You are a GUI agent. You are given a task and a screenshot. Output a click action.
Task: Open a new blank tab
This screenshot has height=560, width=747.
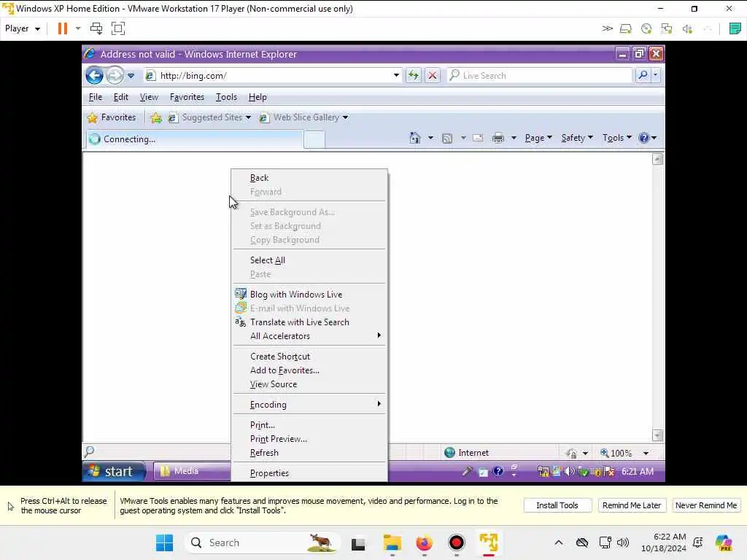(314, 139)
